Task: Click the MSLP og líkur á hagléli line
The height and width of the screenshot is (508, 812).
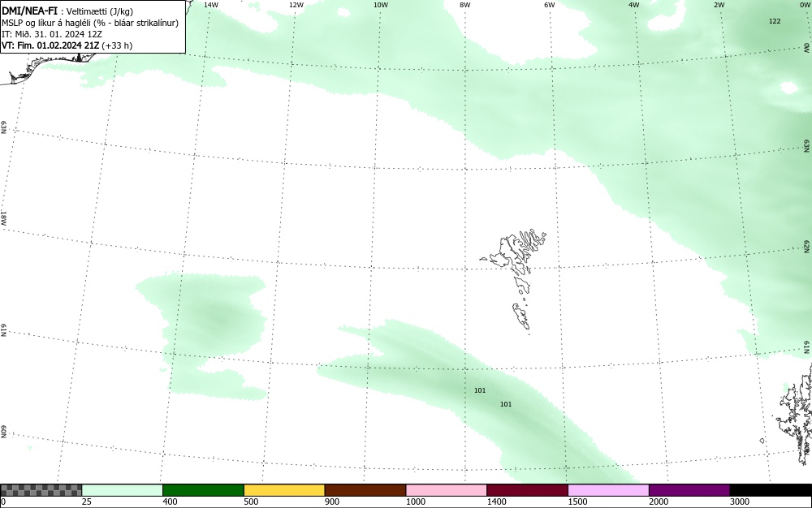Action: point(90,24)
